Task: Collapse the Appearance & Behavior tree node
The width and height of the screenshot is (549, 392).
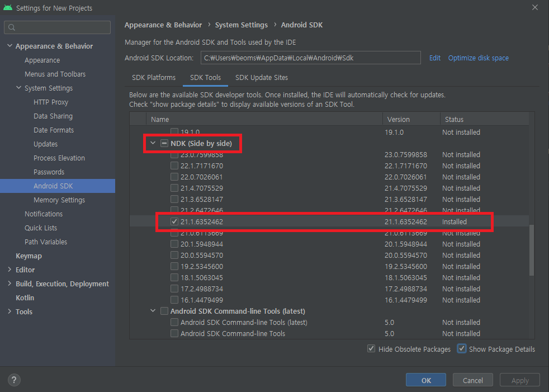Action: tap(10, 46)
